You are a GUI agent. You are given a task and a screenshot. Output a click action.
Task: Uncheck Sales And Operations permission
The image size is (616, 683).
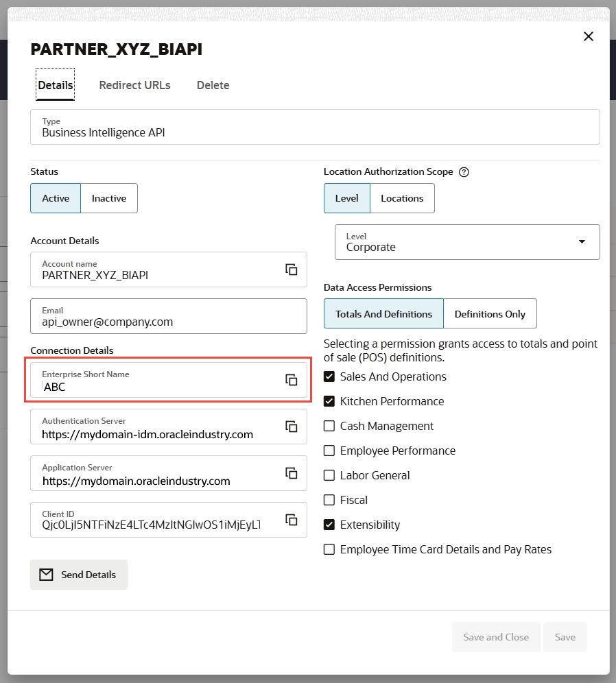pos(329,376)
